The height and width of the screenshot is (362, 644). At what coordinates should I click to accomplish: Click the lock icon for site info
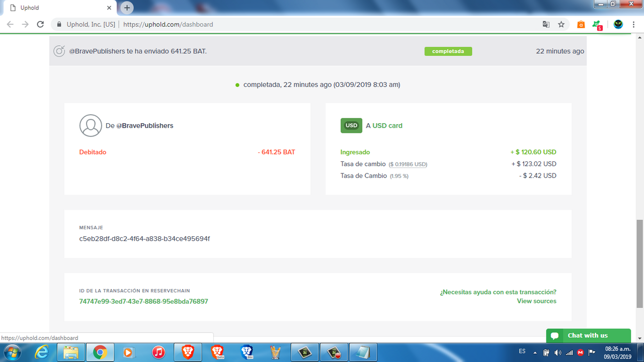coord(59,24)
